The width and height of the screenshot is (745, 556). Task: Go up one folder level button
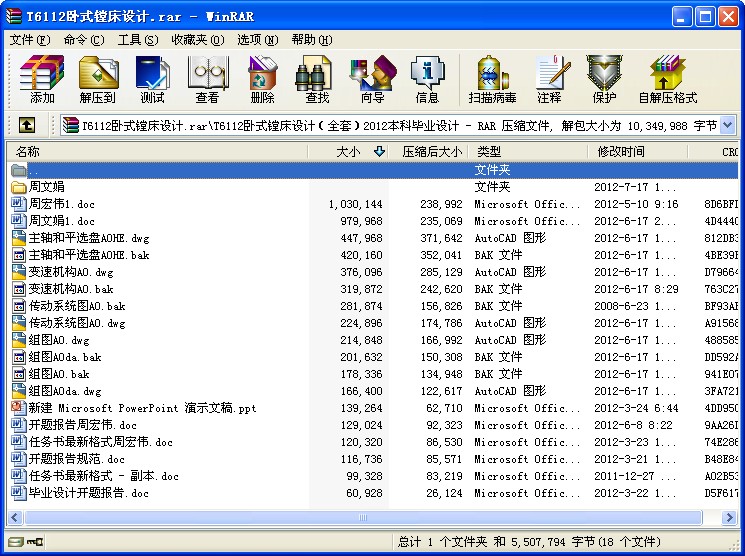coord(27,125)
